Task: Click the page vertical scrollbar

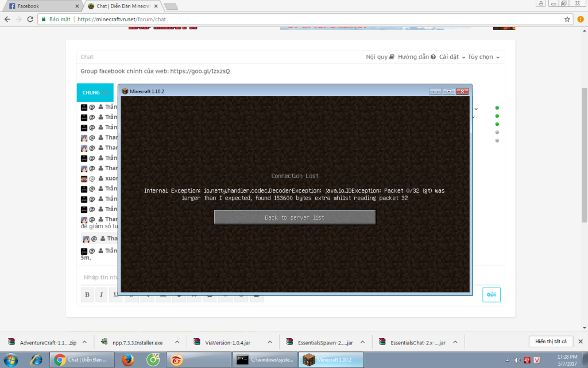Action: [585, 155]
